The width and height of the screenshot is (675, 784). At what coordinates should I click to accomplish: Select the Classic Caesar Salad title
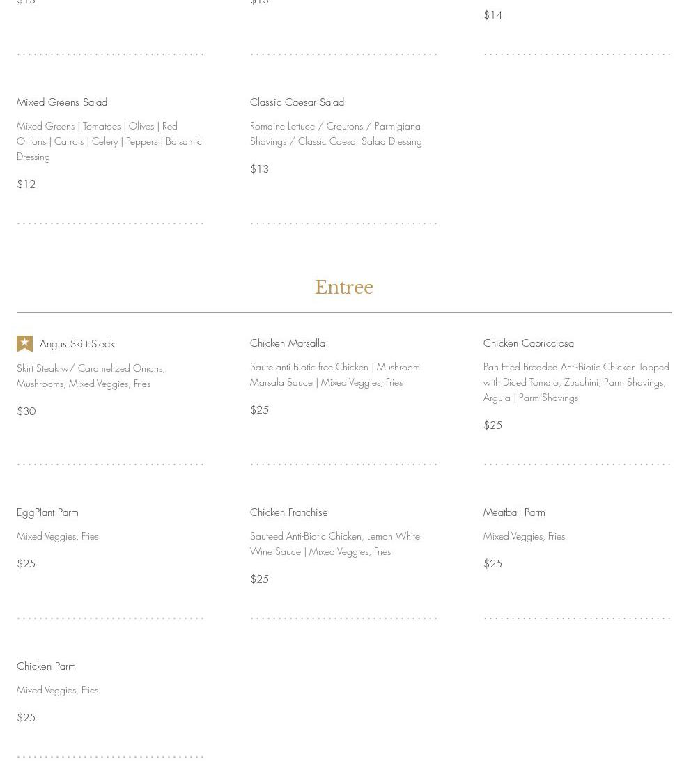pyautogui.click(x=297, y=102)
